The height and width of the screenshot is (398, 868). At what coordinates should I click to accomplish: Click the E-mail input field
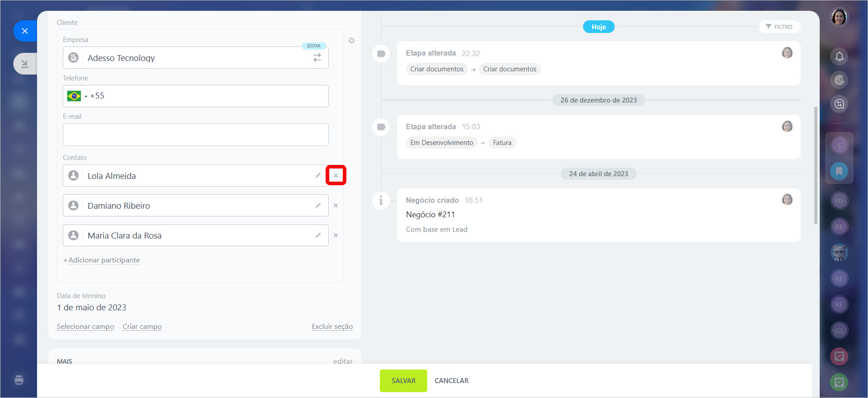196,135
